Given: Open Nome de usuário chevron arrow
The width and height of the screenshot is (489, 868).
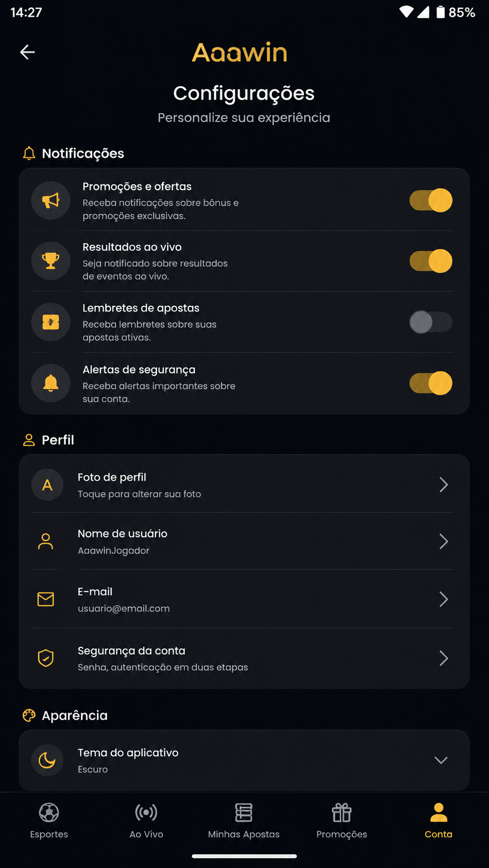Looking at the screenshot, I should pyautogui.click(x=444, y=541).
